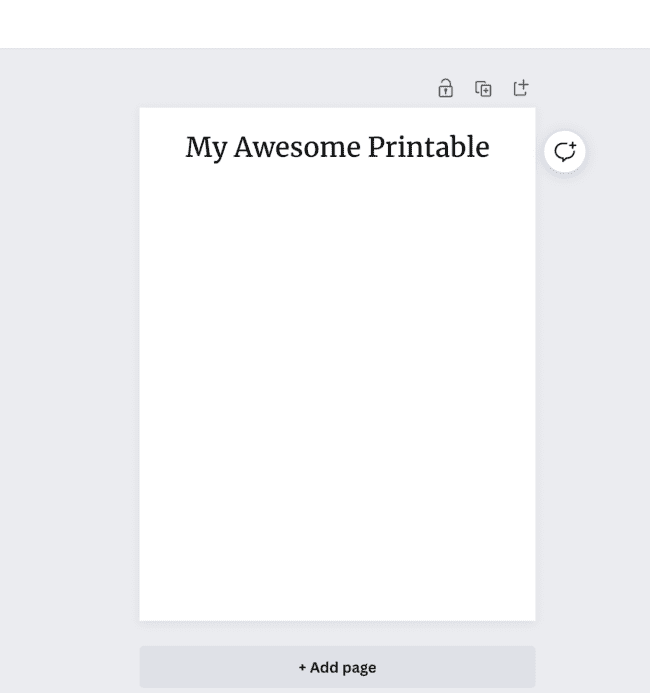Viewport: 650px width, 693px height.
Task: Click the add page icon above the canvas
Action: pyautogui.click(x=521, y=88)
